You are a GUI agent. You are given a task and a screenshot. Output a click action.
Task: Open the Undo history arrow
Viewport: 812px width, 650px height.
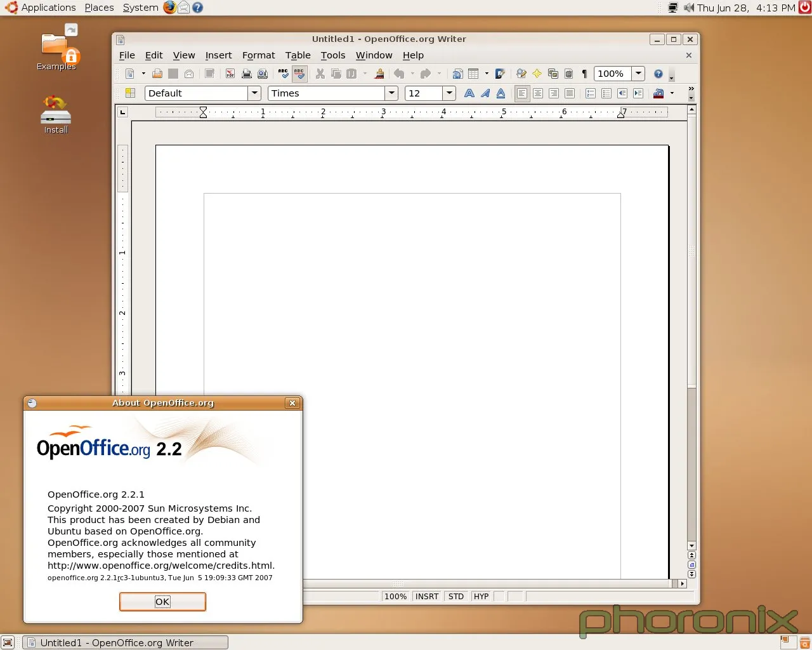[412, 74]
